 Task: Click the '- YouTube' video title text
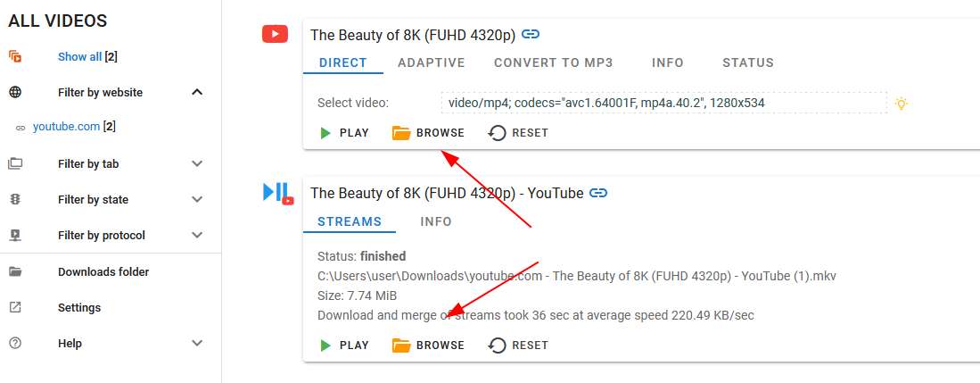[447, 194]
